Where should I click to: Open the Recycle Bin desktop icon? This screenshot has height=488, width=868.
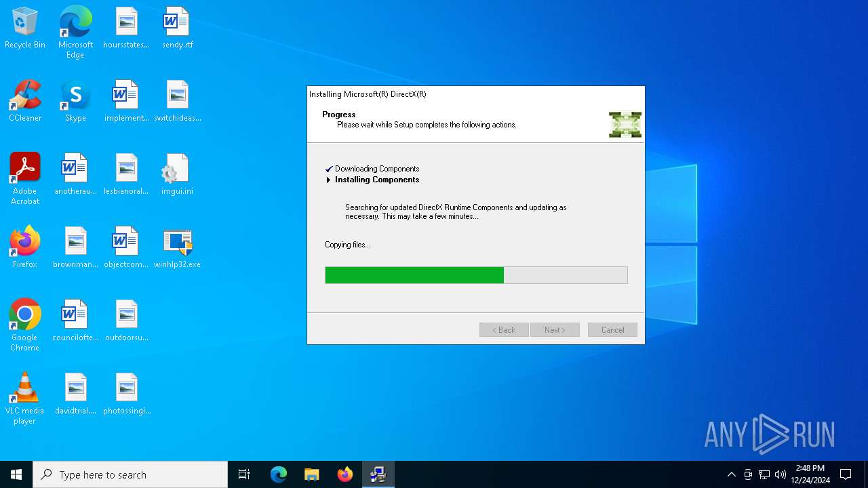[25, 28]
